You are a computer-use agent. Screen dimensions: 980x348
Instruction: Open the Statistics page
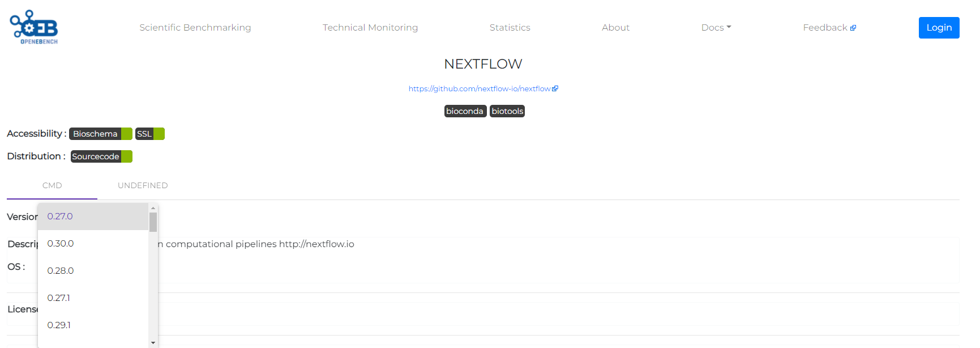click(510, 27)
